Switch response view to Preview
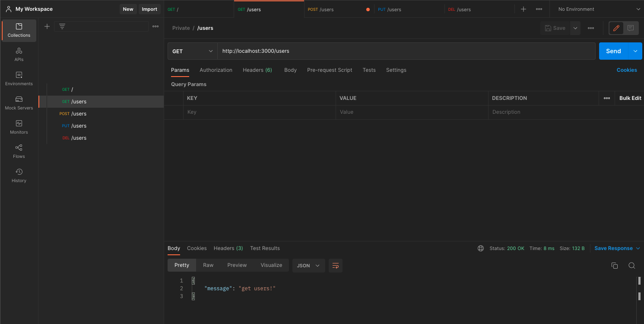 tap(237, 265)
